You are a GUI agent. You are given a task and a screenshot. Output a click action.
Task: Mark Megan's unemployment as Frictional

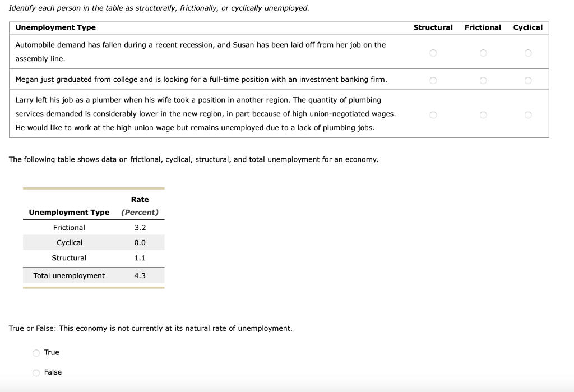483,80
